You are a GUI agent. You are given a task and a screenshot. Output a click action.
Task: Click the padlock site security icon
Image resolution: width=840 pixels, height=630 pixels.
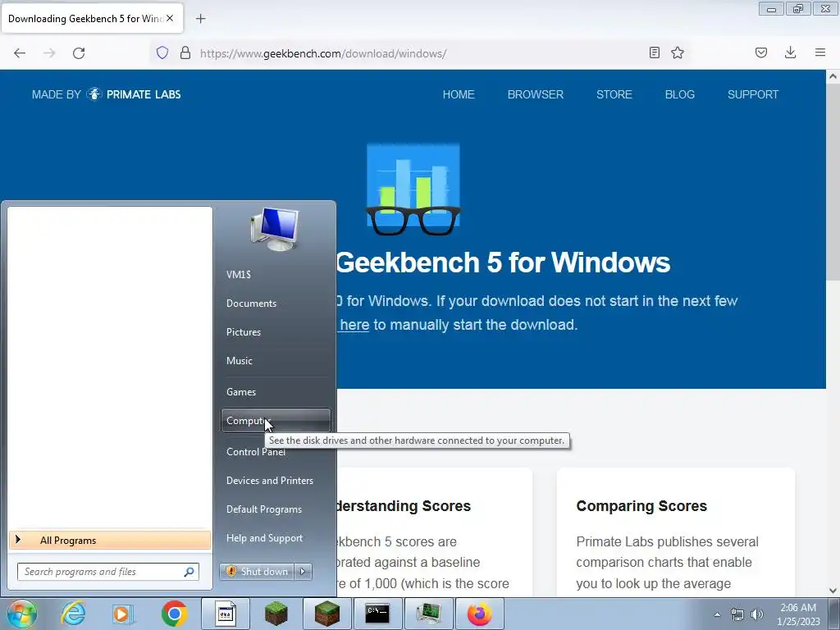[x=185, y=52]
